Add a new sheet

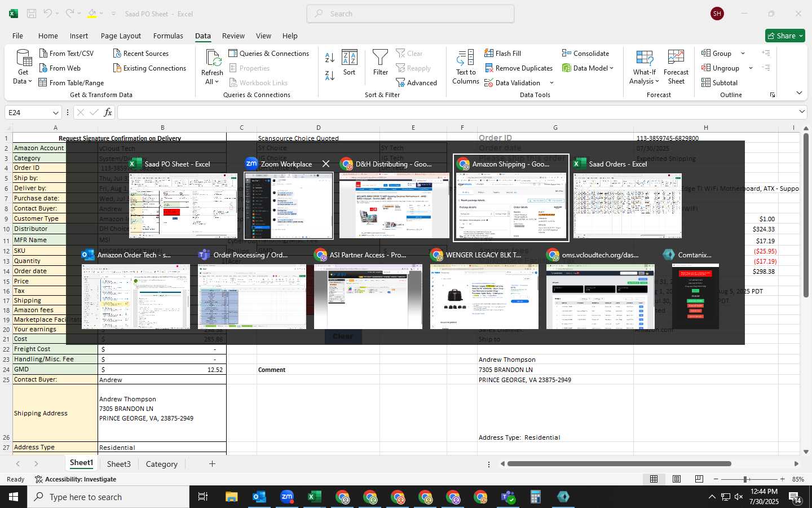coord(212,464)
